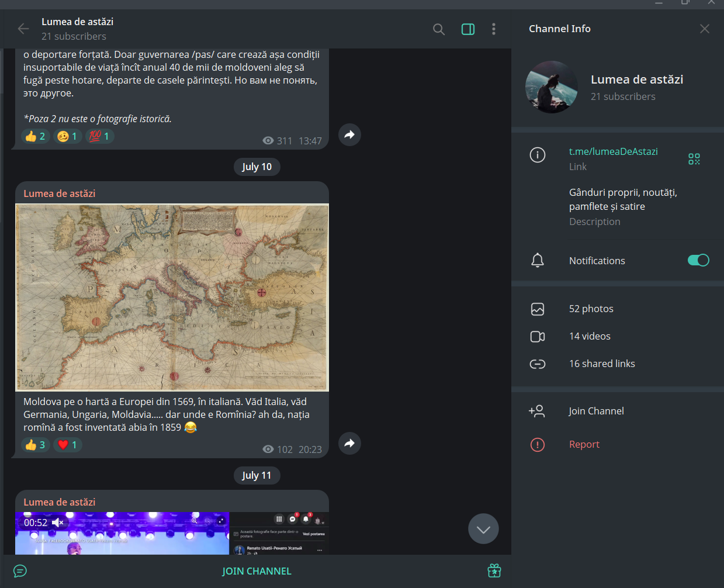The image size is (724, 588).
Task: Click the July 10 date badge
Action: pyautogui.click(x=257, y=167)
